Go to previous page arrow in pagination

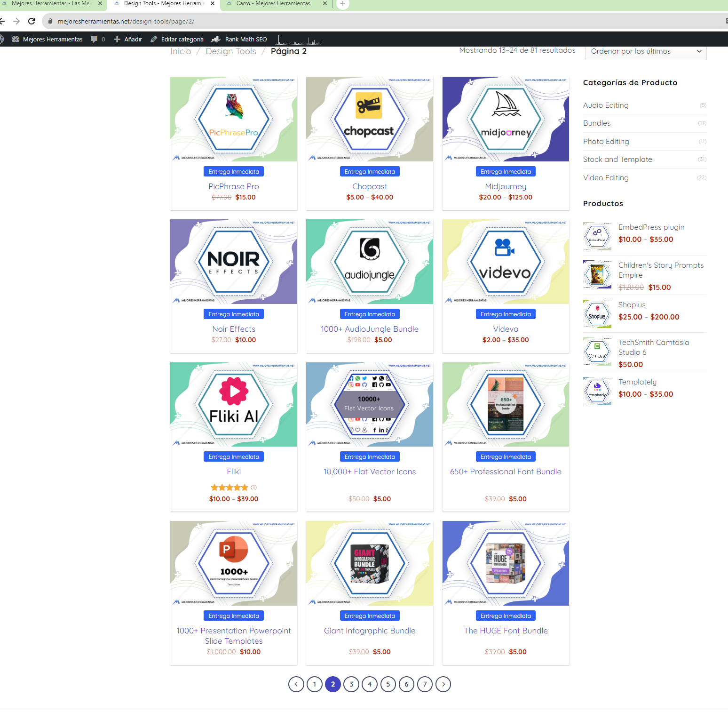coord(296,684)
